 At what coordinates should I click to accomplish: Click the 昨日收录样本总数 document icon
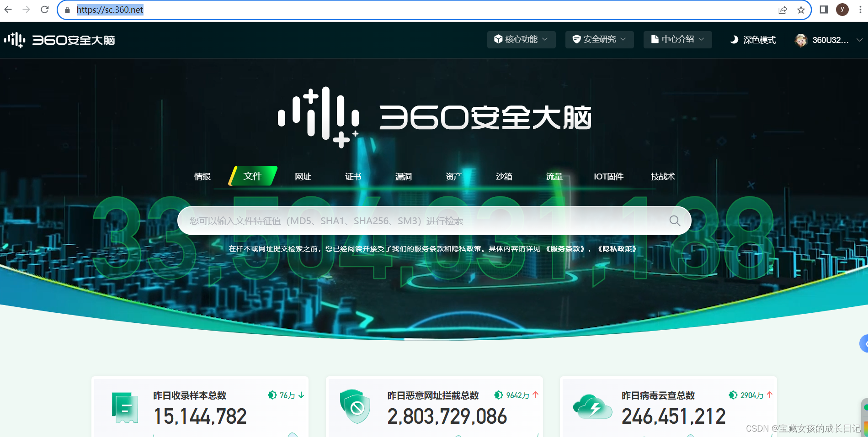pyautogui.click(x=125, y=408)
